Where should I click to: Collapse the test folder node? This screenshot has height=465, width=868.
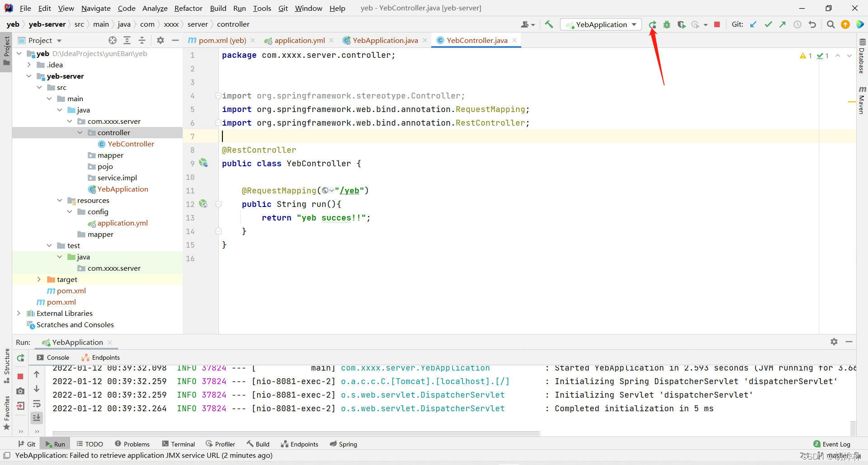click(49, 245)
